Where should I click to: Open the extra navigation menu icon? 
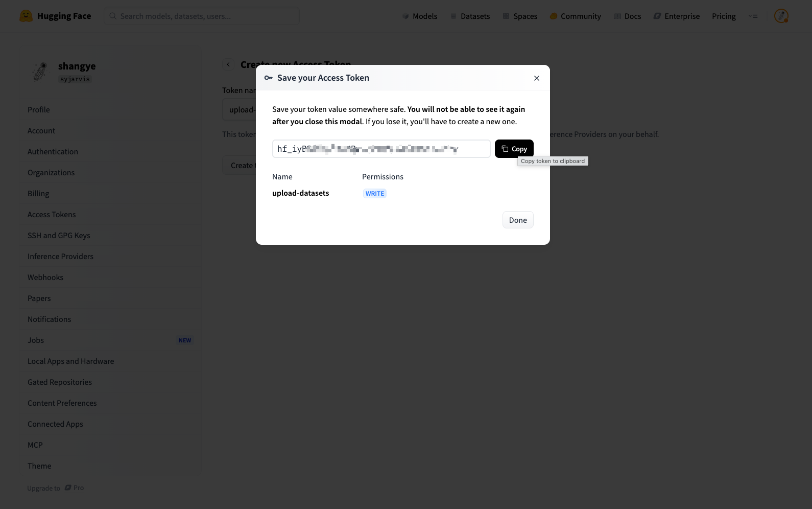(x=753, y=16)
